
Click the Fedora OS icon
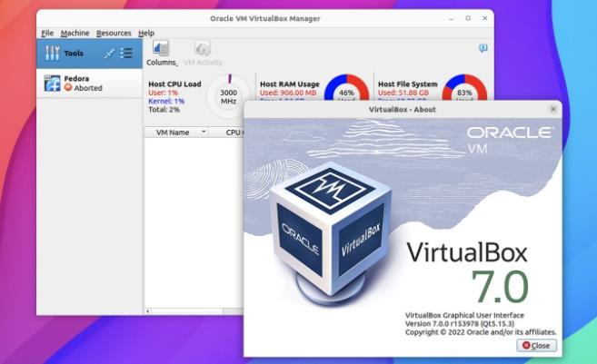pos(52,83)
